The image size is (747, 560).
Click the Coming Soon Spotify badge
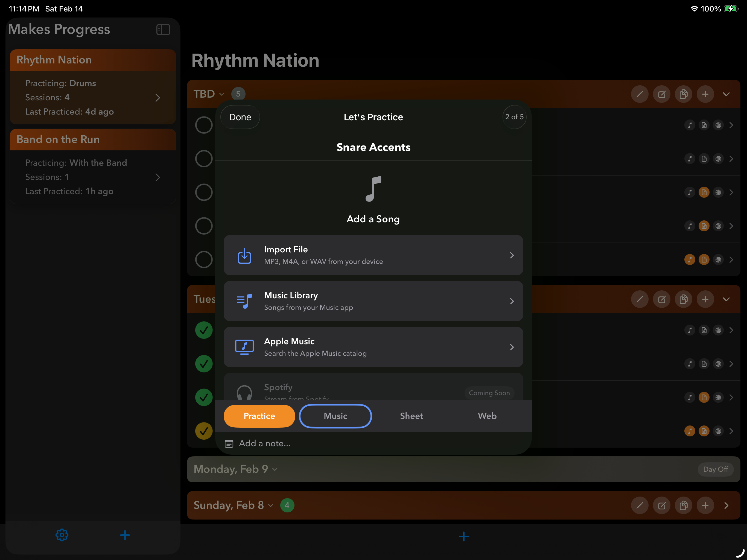pos(489,393)
